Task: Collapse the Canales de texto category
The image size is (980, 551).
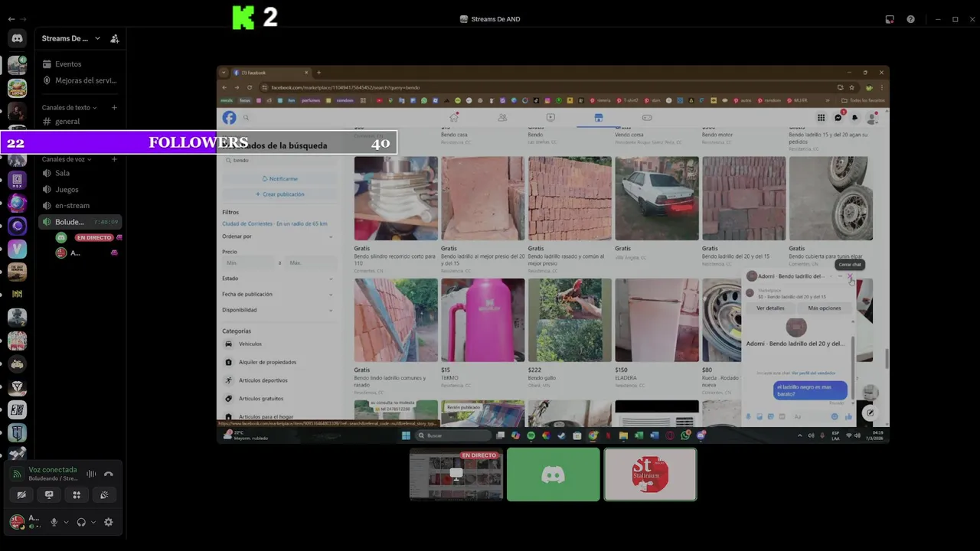Action: pos(69,108)
